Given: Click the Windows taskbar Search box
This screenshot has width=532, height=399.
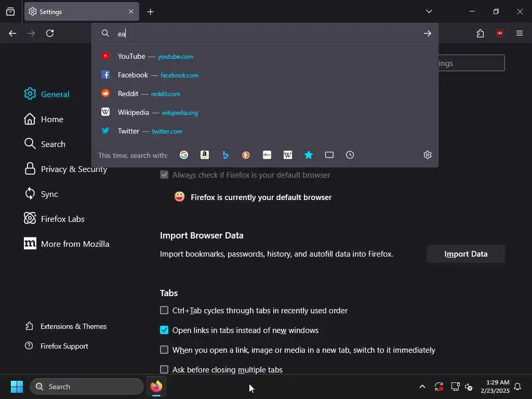Looking at the screenshot, I should (87, 387).
